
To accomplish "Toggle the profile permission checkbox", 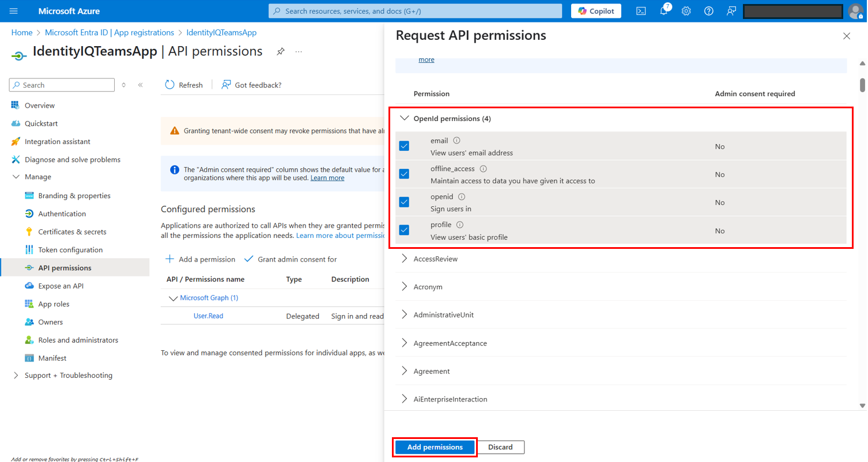I will pos(404,230).
